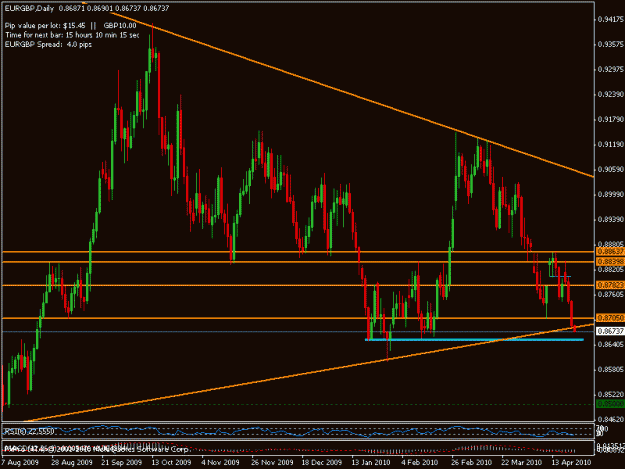Image resolution: width=625 pixels, height=469 pixels.
Task: Click the RSI(8) indicator label
Action: 29,432
